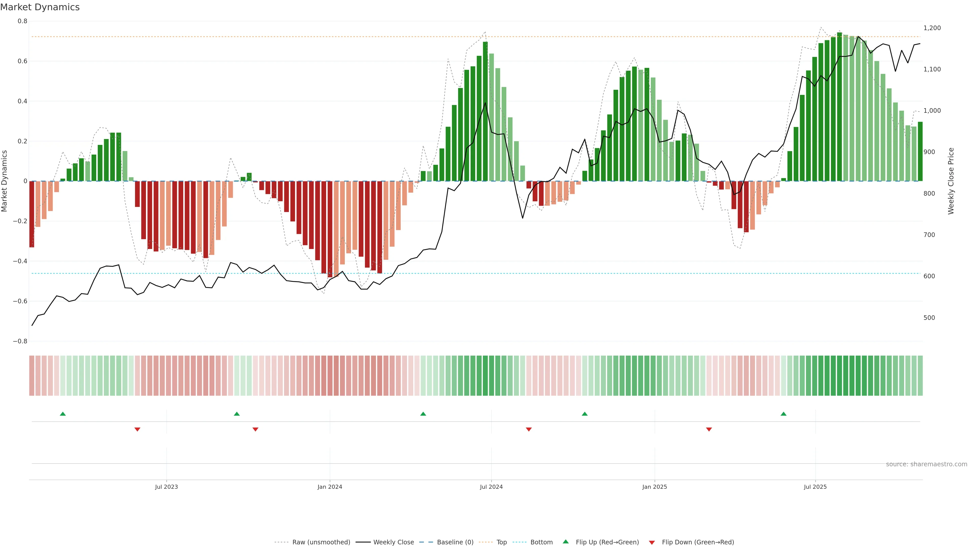980x551 pixels.
Task: Click red flip-down marker just after Jul 2024
Action: (x=529, y=429)
